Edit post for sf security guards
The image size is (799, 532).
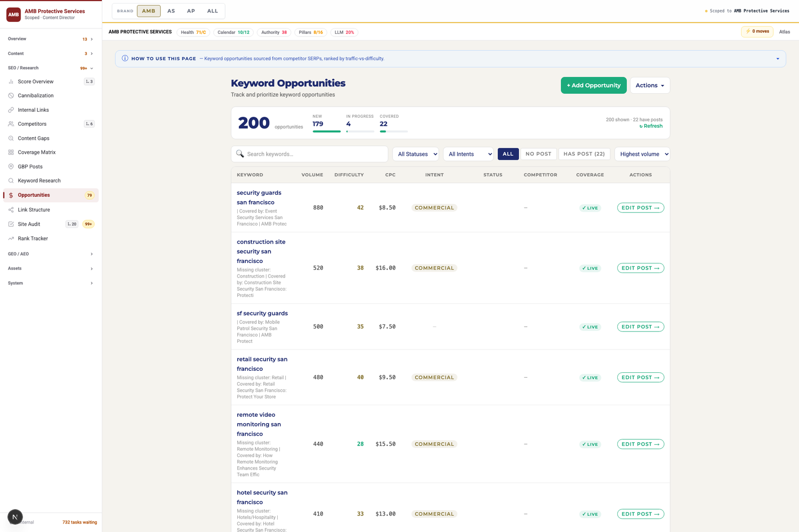click(641, 327)
